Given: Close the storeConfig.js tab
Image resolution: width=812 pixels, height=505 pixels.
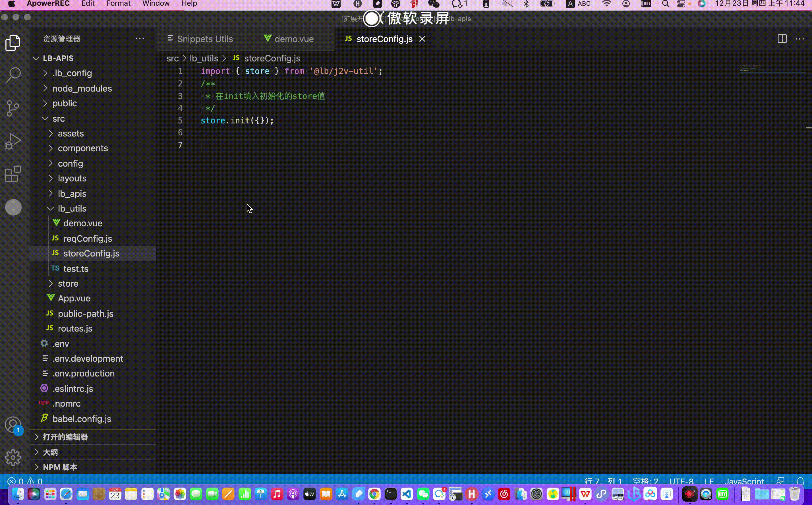Looking at the screenshot, I should pos(422,39).
